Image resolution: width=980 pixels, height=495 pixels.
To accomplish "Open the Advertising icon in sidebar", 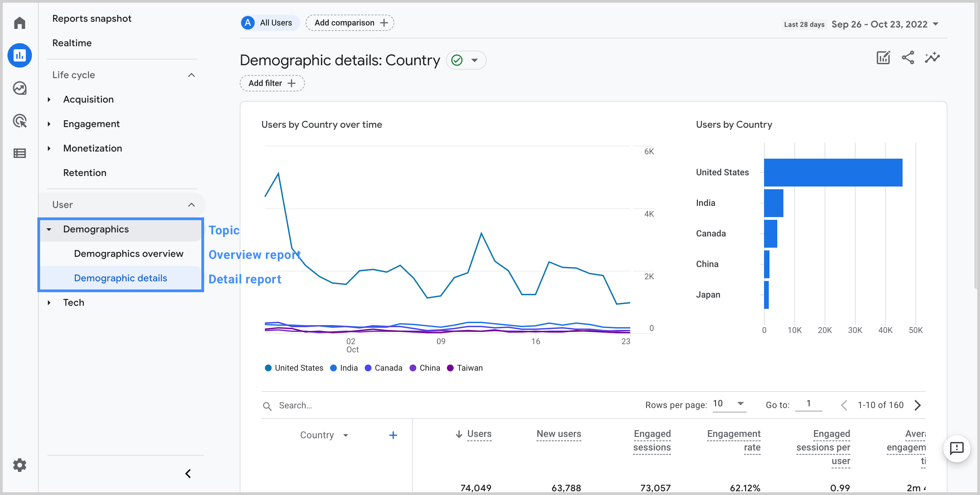I will point(19,121).
